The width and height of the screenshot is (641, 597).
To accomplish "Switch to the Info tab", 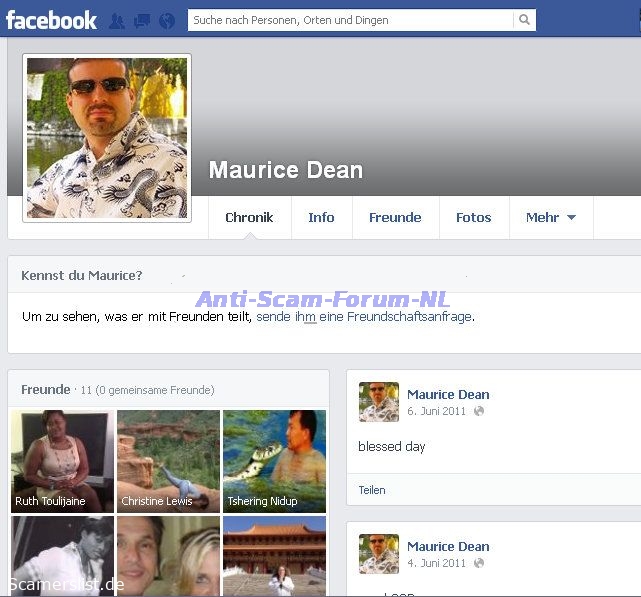I will (321, 217).
